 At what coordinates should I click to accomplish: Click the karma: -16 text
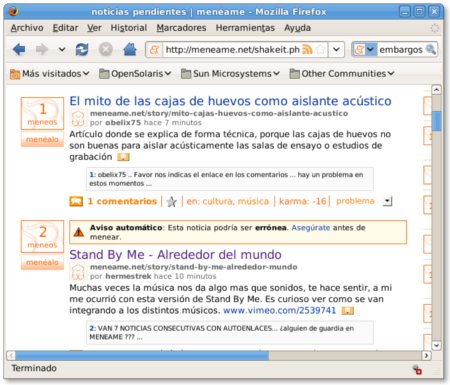pyautogui.click(x=303, y=201)
